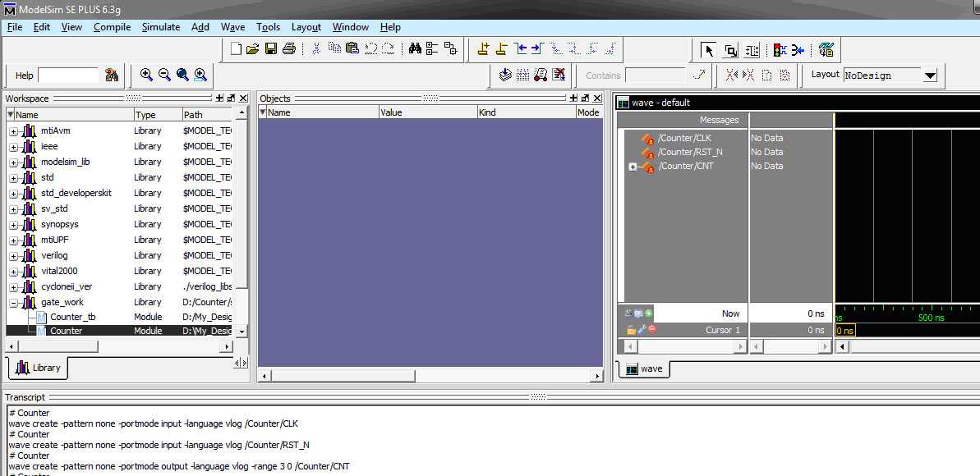Click the New file icon

click(236, 48)
